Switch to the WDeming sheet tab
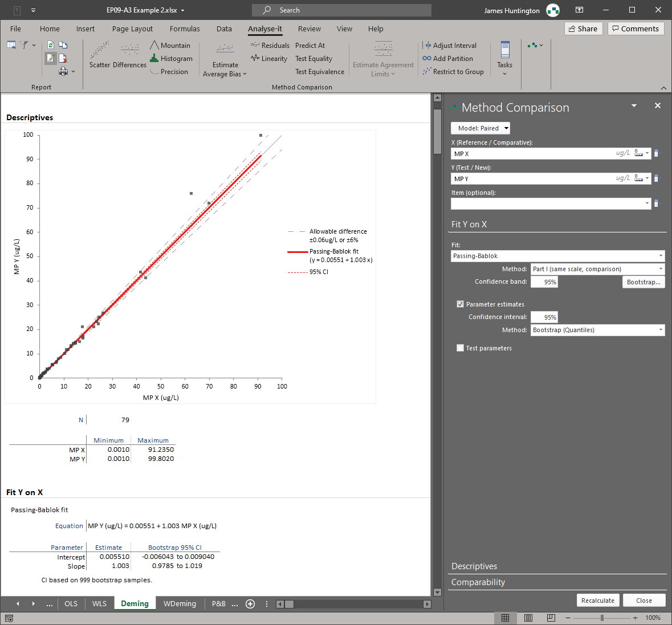 (180, 604)
